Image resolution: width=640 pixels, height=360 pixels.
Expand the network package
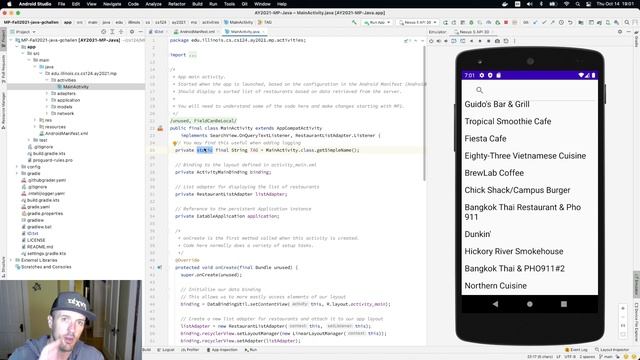[x=47, y=113]
